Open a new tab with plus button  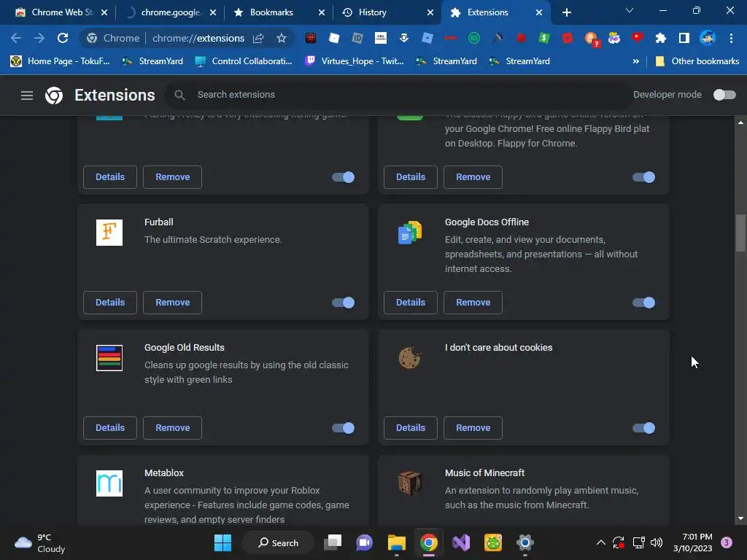pos(566,12)
